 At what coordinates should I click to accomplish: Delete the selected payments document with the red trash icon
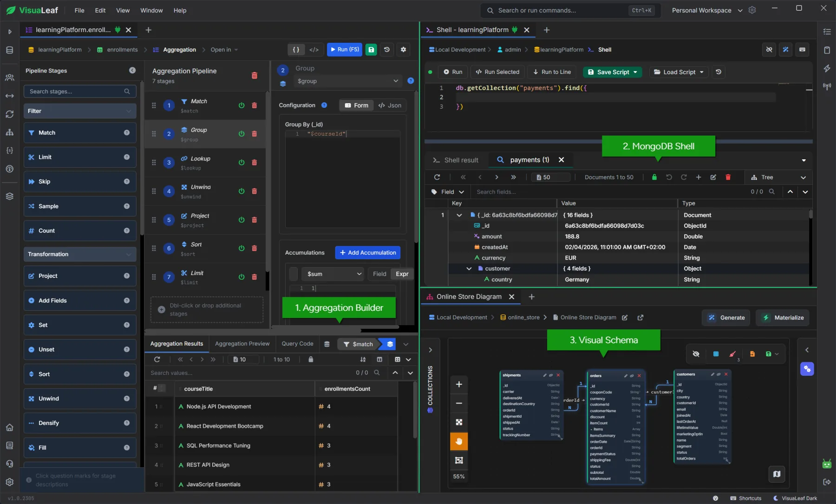pyautogui.click(x=728, y=177)
